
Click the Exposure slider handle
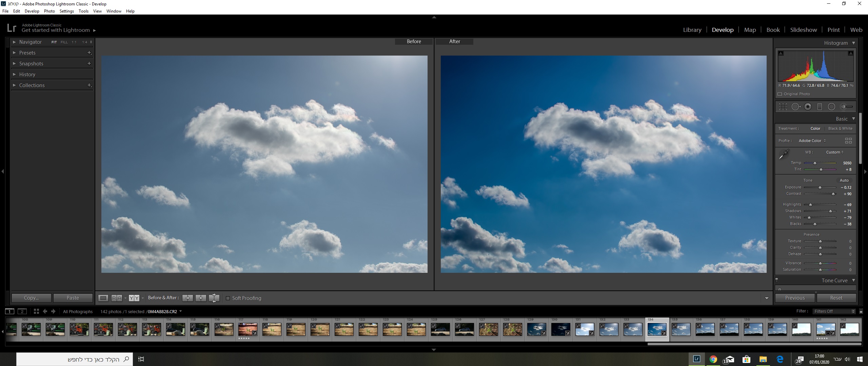(x=820, y=187)
